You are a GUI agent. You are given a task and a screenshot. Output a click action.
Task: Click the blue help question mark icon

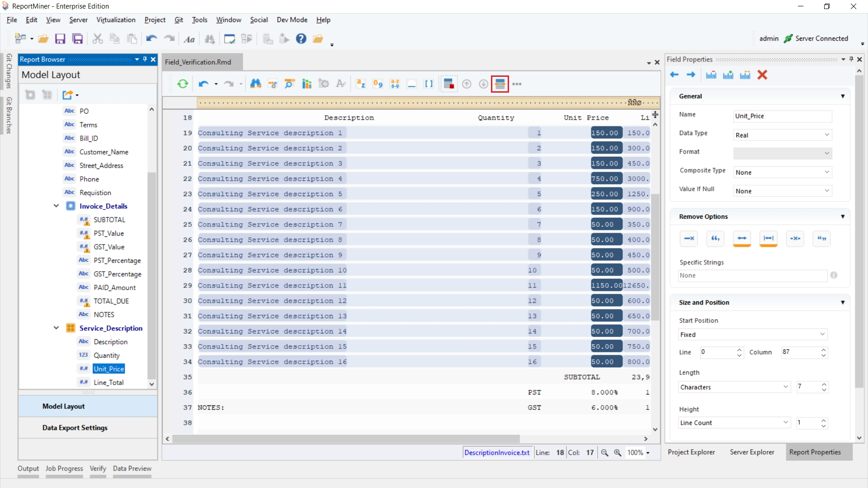click(x=301, y=39)
